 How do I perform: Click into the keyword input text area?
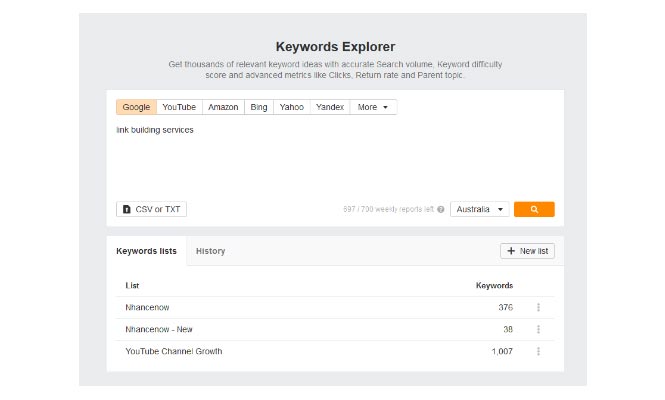335,159
